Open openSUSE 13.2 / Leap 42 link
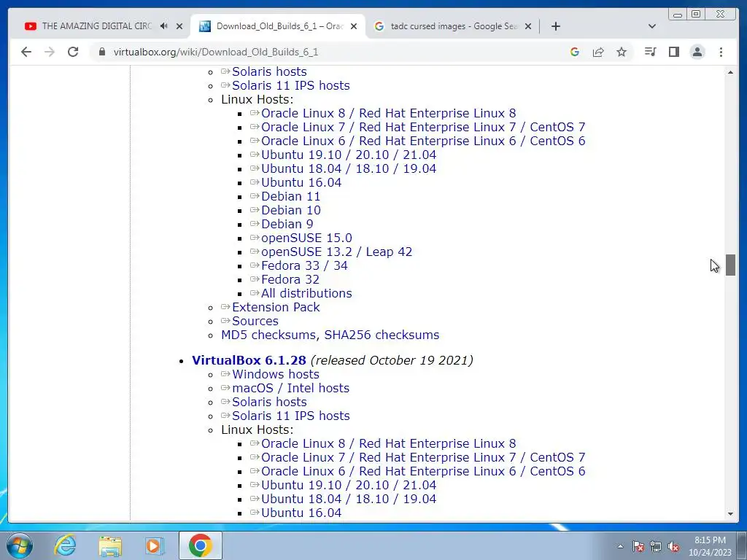This screenshot has width=747, height=560. point(336,252)
